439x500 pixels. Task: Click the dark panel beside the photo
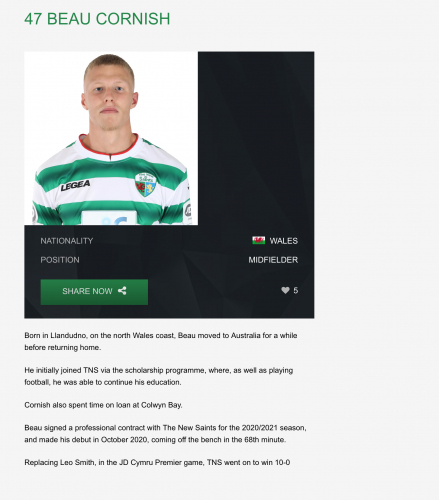coord(256,138)
